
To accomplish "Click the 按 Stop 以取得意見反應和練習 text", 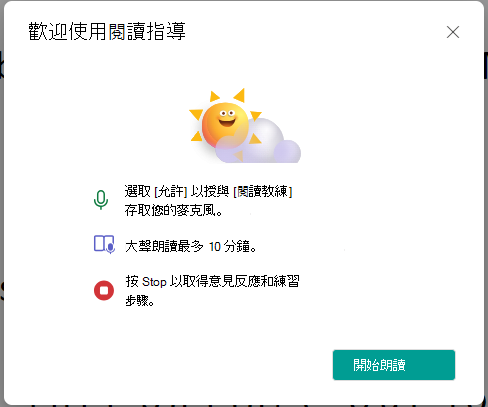I will pos(212,281).
